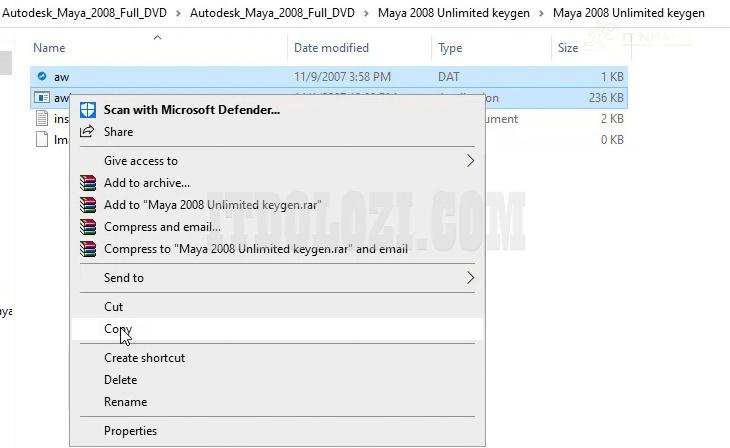This screenshot has width=730, height=448.
Task: Select Properties in the context menu
Action: coord(130,431)
